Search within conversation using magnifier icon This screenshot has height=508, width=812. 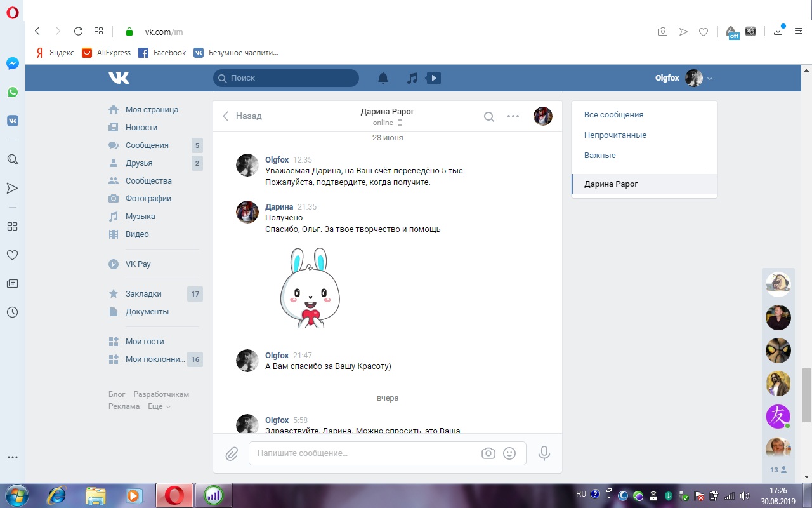tap(489, 116)
